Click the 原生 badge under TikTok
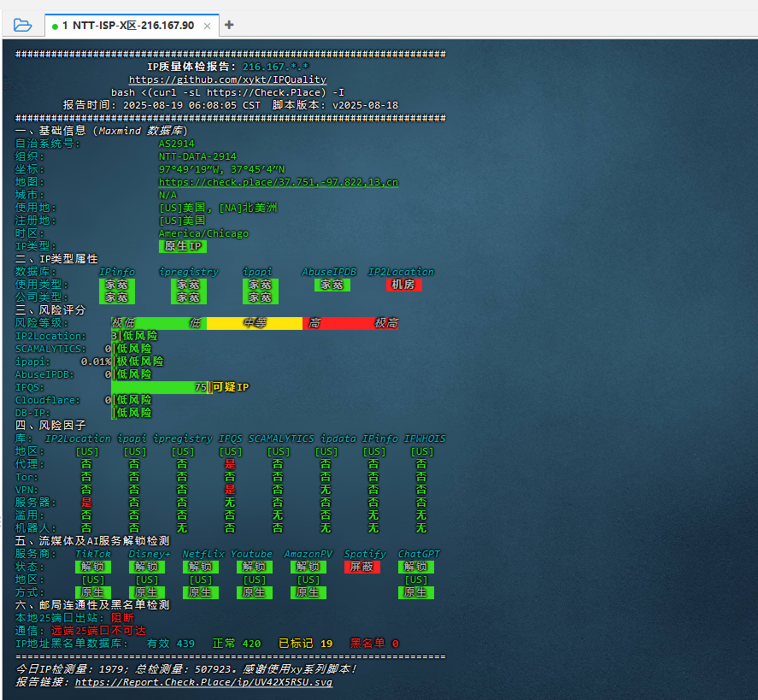The width and height of the screenshot is (758, 700). pyautogui.click(x=93, y=592)
